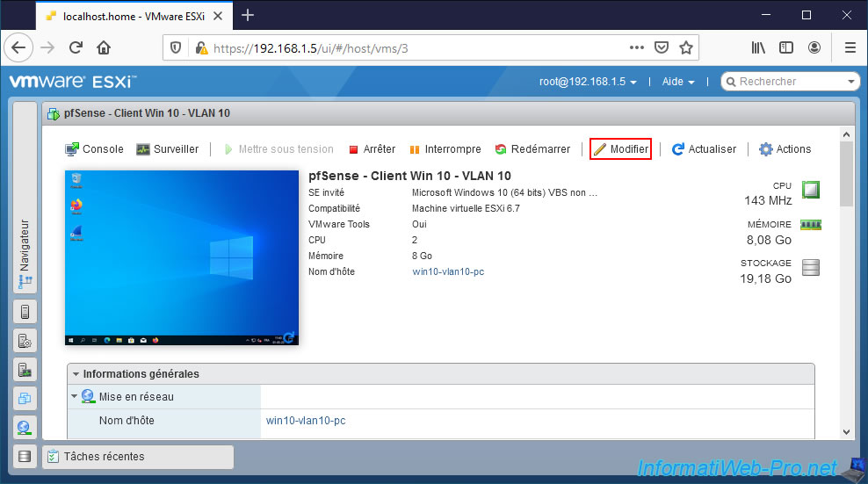Open the Firefox hamburger menu
The width and height of the screenshot is (868, 484).
tap(850, 47)
